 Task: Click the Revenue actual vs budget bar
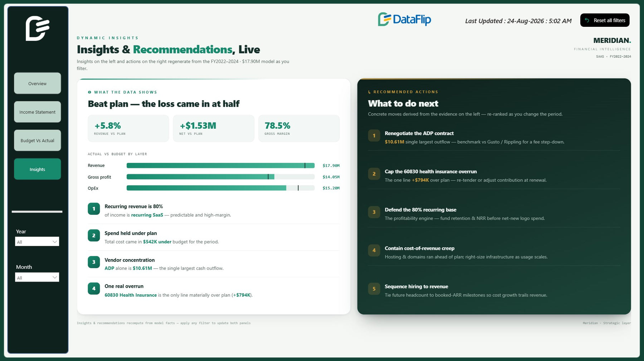220,165
